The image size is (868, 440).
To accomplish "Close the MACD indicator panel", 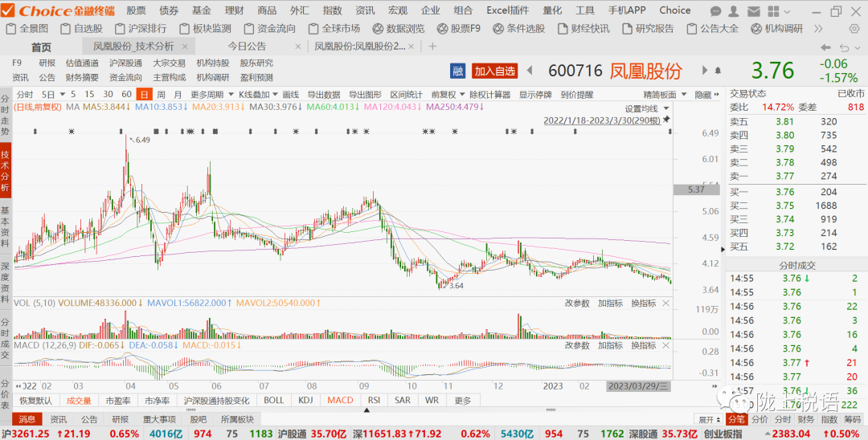I will click(665, 345).
